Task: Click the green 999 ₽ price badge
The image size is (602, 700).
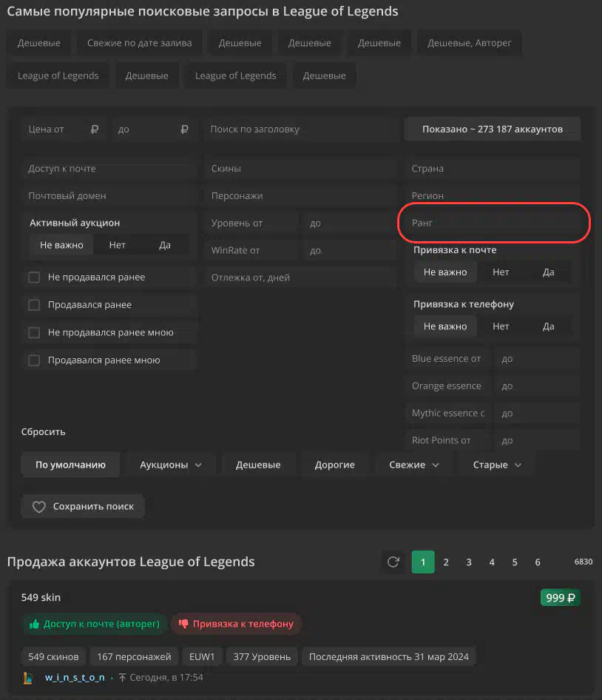Action: (x=561, y=598)
